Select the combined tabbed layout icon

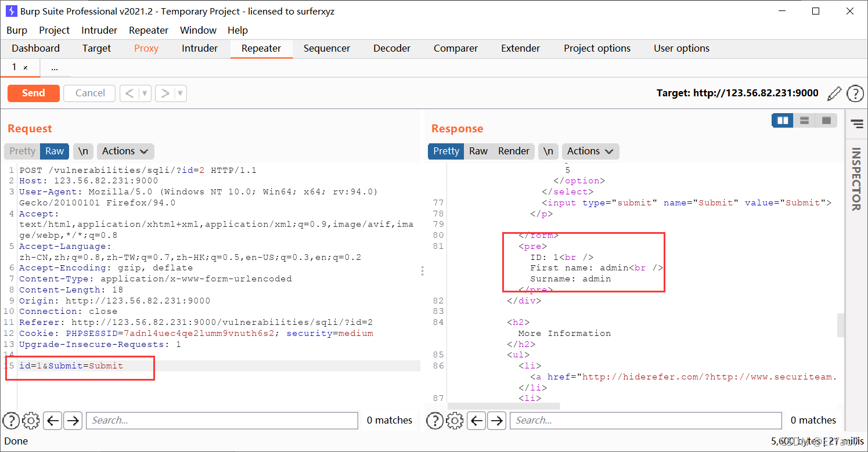click(826, 121)
